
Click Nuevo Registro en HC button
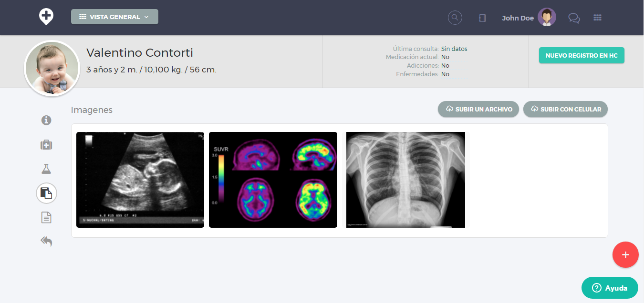(581, 55)
